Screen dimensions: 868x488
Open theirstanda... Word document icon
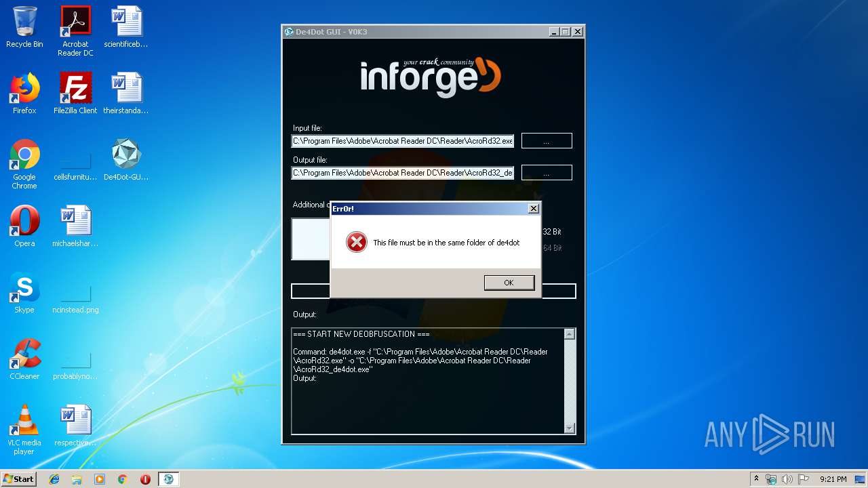126,94
